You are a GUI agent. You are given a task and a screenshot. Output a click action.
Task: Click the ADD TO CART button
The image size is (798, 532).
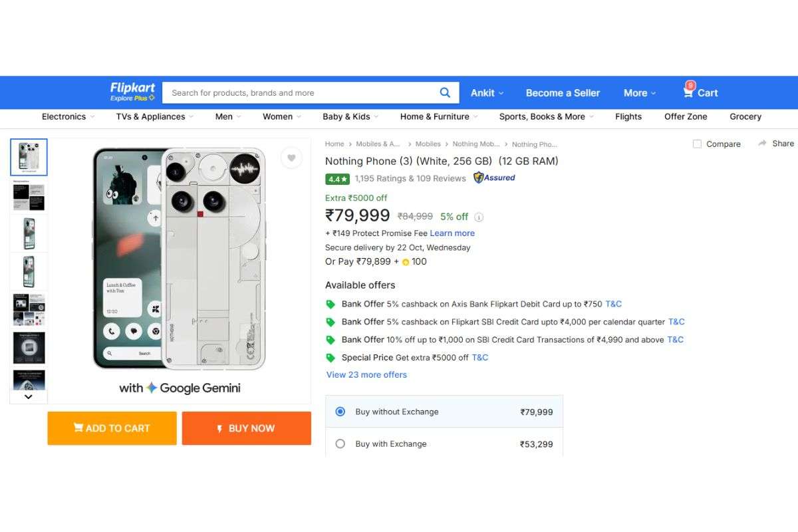point(111,428)
